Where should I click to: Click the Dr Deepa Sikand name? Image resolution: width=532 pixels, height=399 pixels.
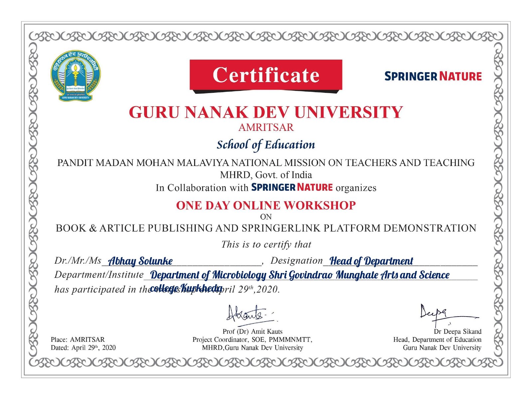point(458,332)
